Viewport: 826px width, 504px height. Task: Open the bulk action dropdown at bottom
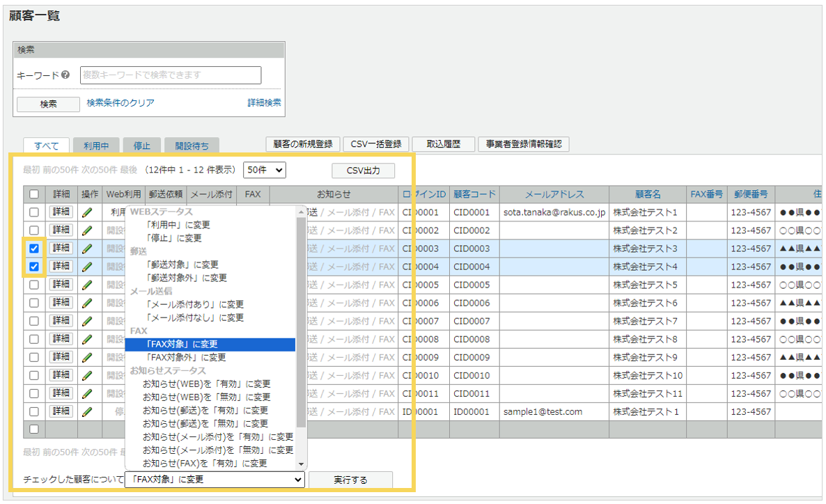215,480
